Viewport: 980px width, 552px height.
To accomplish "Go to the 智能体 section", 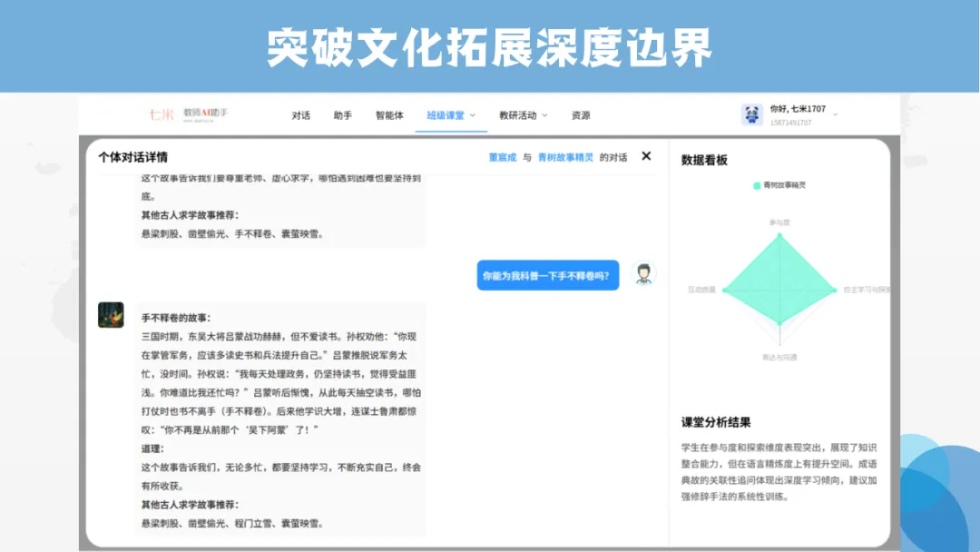I will click(389, 115).
